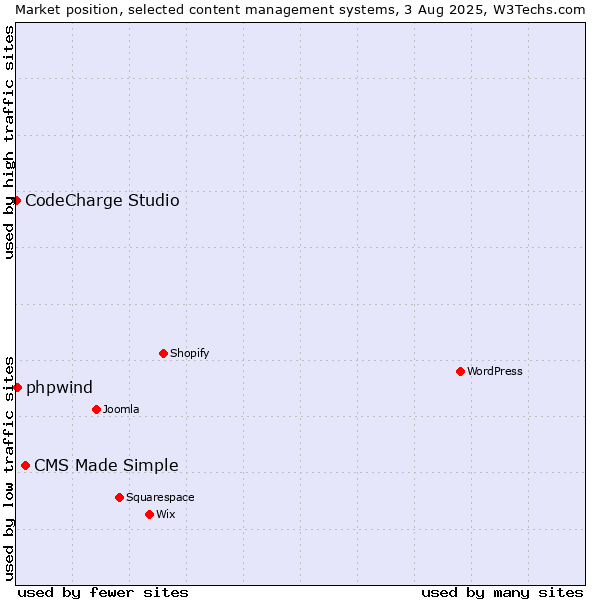Select the CMS Made Simple label
600x600 pixels.
[x=106, y=466]
